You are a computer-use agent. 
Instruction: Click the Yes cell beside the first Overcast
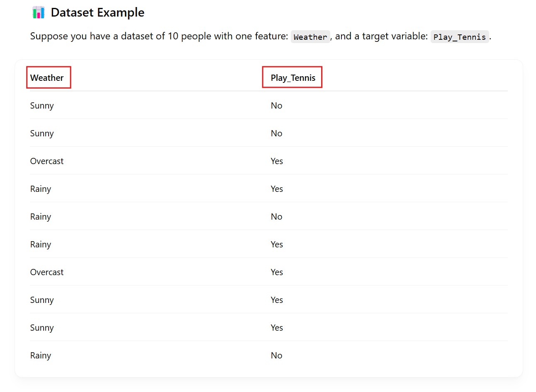pos(277,161)
